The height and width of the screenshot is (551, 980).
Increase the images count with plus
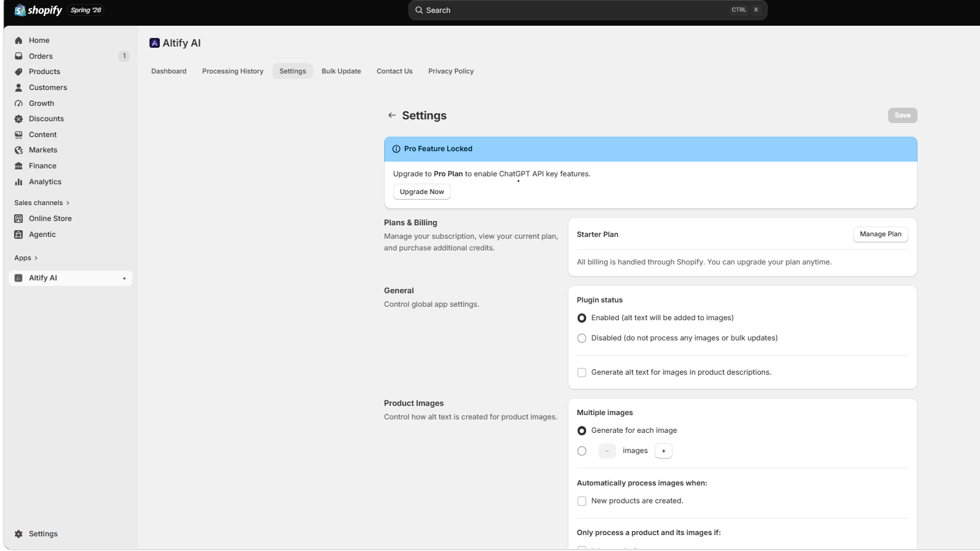pos(663,451)
